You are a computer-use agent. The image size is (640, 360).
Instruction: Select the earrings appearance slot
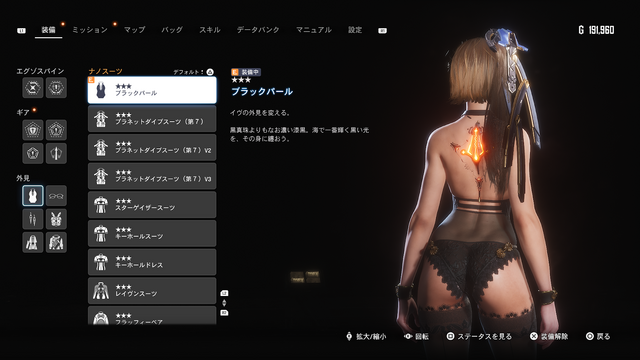coord(33,219)
